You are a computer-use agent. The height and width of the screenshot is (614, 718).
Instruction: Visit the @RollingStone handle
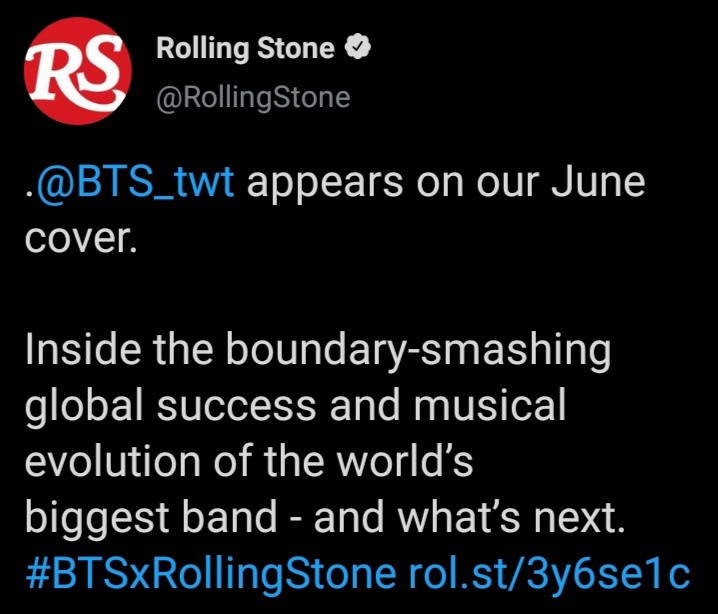pos(253,98)
